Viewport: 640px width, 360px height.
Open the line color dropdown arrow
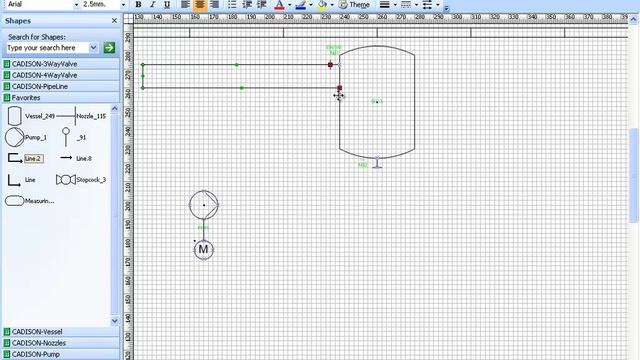(x=311, y=5)
